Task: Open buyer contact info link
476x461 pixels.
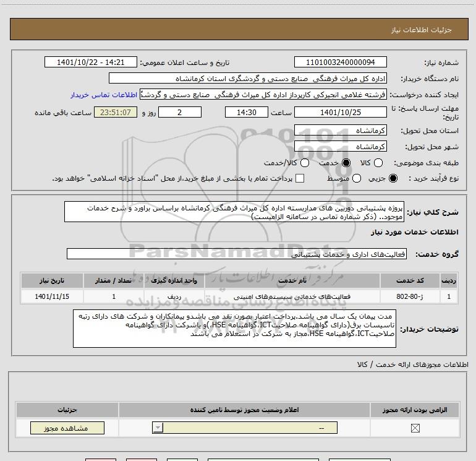Action: point(104,95)
